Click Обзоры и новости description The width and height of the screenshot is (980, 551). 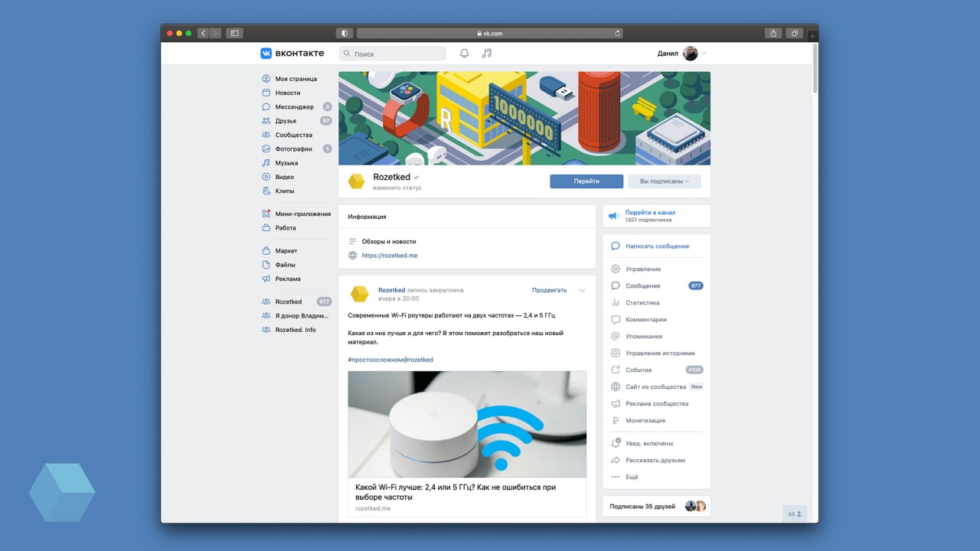[389, 241]
